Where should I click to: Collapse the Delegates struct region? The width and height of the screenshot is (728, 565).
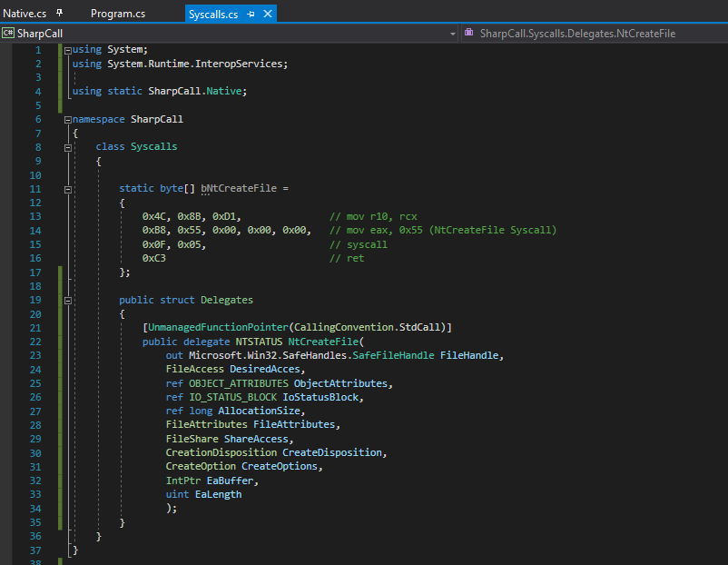pos(67,300)
